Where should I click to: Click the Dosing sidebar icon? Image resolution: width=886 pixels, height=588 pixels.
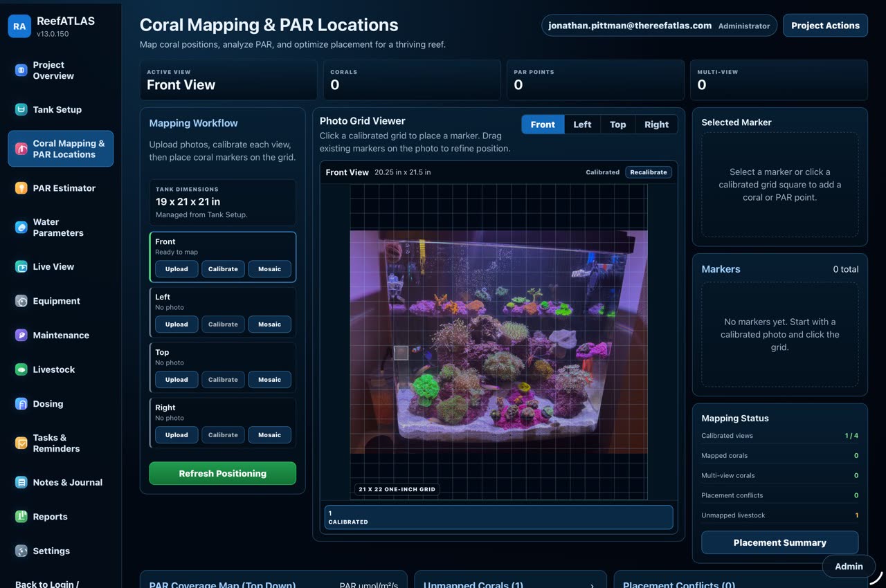(x=21, y=404)
